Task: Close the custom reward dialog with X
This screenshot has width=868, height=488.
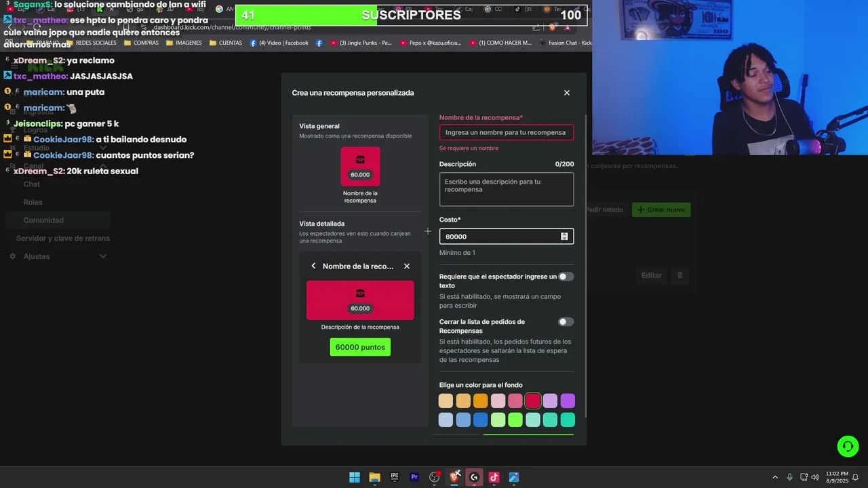Action: click(x=567, y=93)
